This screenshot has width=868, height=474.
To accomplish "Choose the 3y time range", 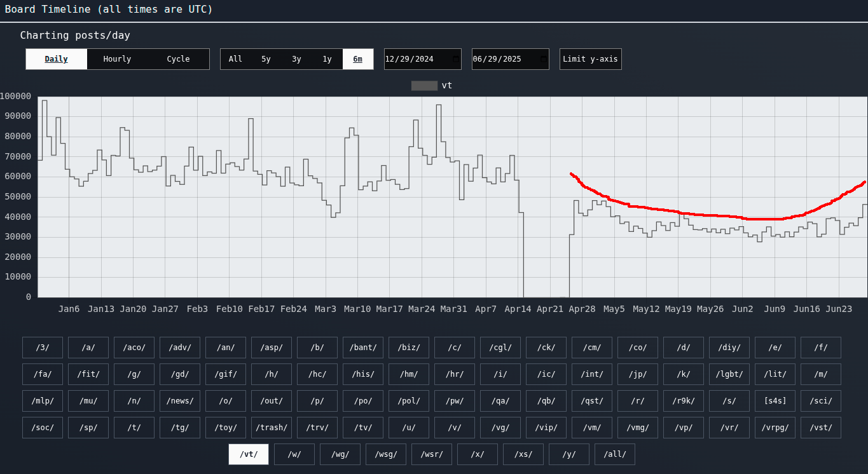I will coord(296,59).
